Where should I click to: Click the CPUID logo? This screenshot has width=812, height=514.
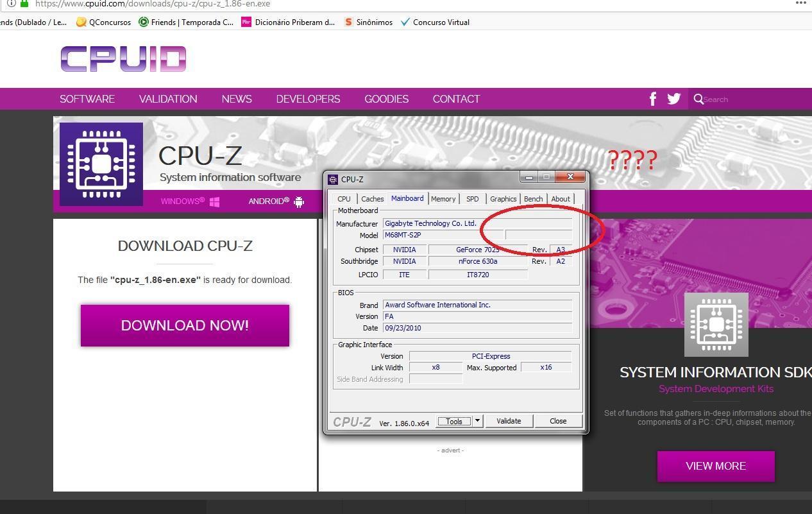click(123, 59)
